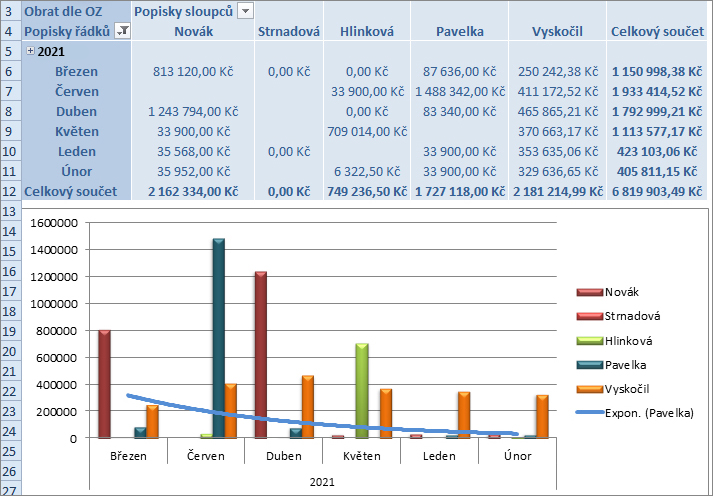Select cell with 423 103,06 Kč
Screen dimensions: 713x496
(657, 151)
